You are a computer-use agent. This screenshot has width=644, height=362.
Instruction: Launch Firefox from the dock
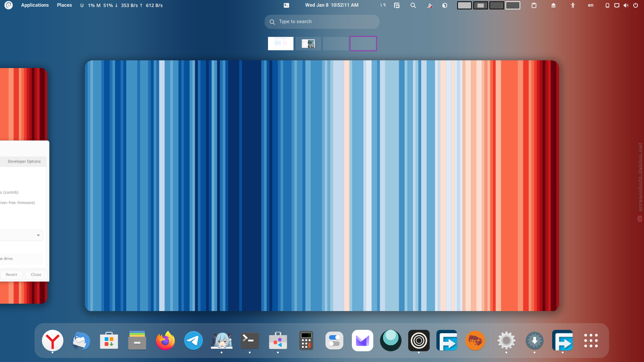(165, 341)
